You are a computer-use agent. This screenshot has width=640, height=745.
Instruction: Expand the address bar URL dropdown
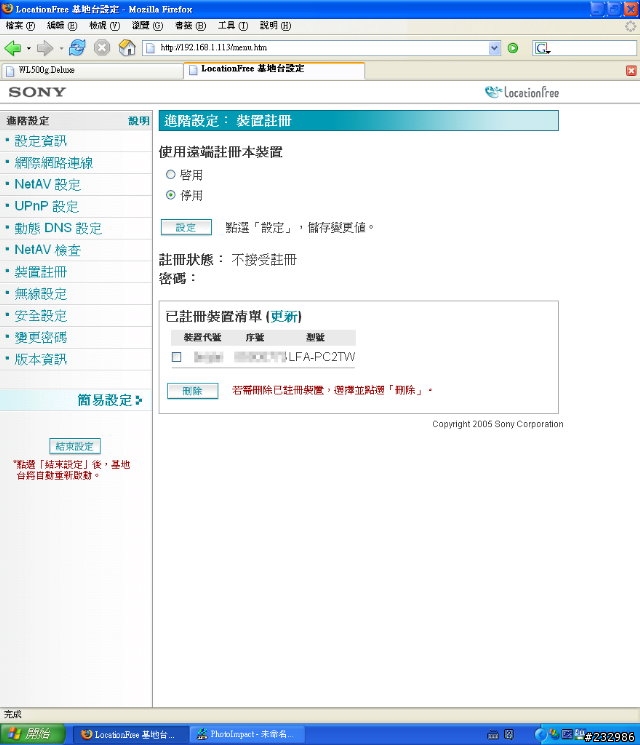(495, 48)
